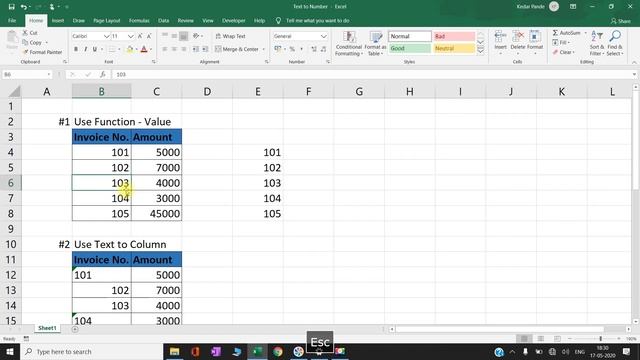The image size is (640, 360).
Task: Open the Calibri font name dropdown
Action: click(x=107, y=36)
